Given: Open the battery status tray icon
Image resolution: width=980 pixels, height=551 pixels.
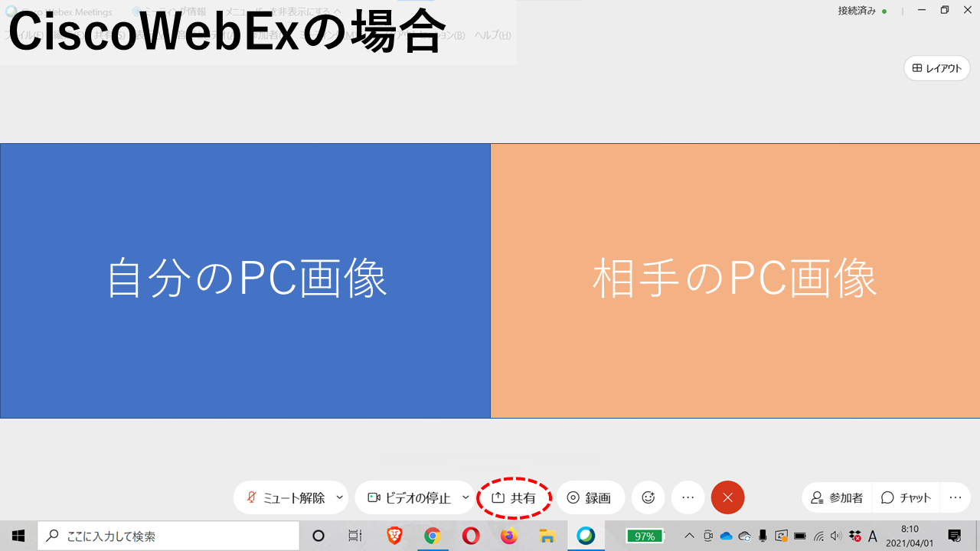Looking at the screenshot, I should [800, 536].
